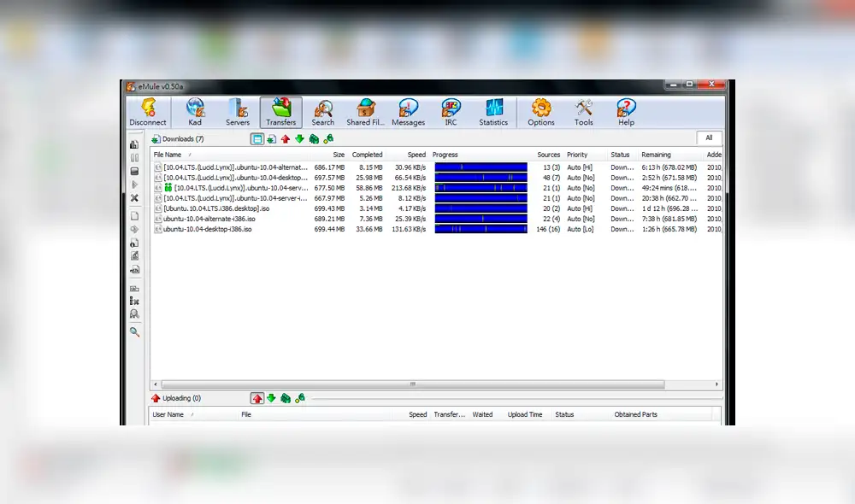Open the eMule Options
855x504 pixels.
(540, 111)
